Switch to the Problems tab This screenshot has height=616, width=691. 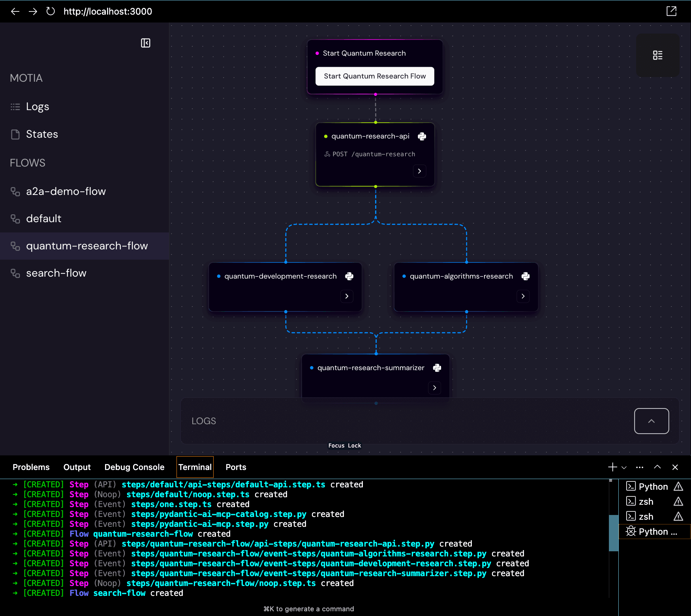pos(31,467)
